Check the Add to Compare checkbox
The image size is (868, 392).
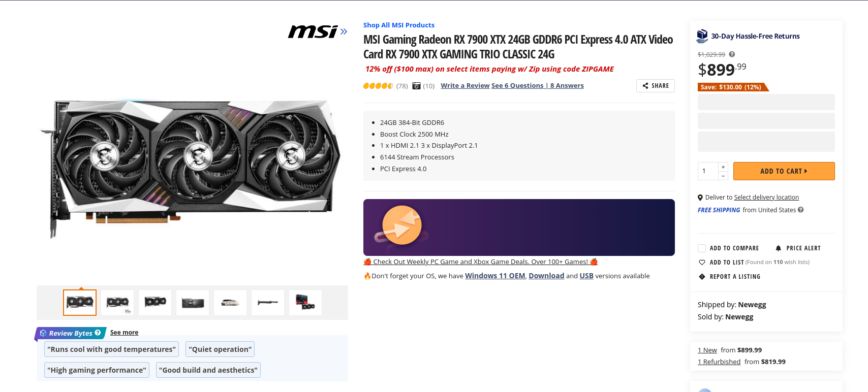(x=702, y=248)
